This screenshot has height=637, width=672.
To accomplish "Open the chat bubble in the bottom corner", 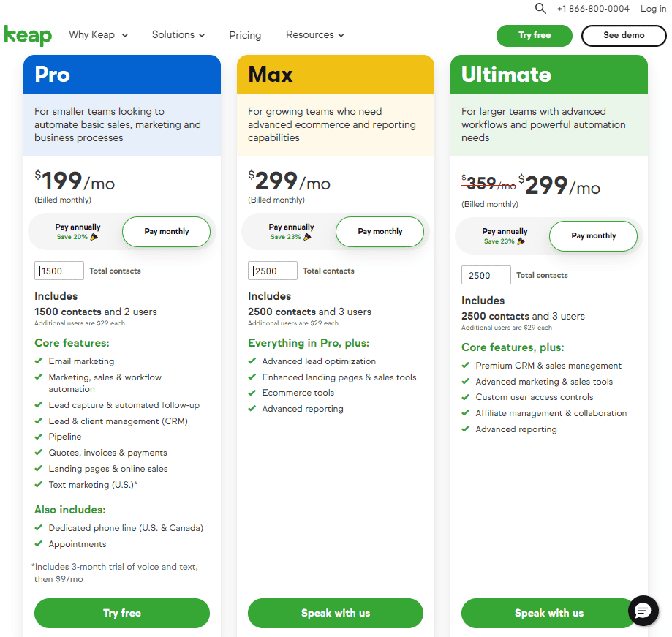I will (x=643, y=611).
